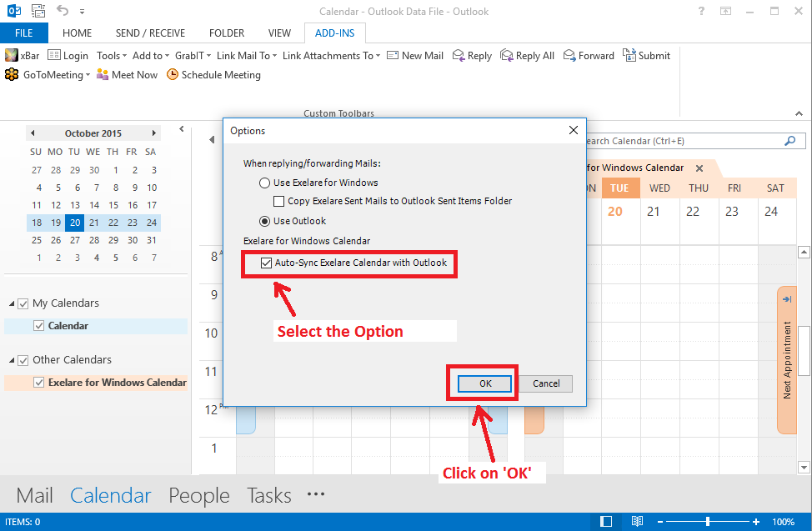Select October 21 in date navigator

pos(93,223)
